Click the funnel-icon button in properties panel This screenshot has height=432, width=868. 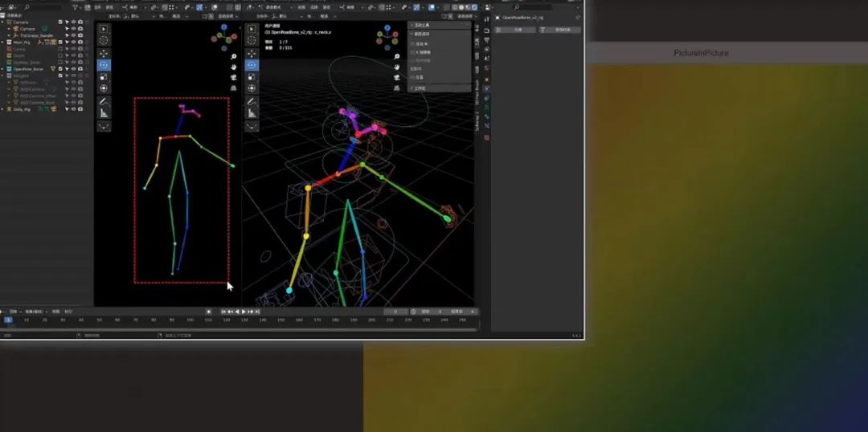[x=560, y=30]
